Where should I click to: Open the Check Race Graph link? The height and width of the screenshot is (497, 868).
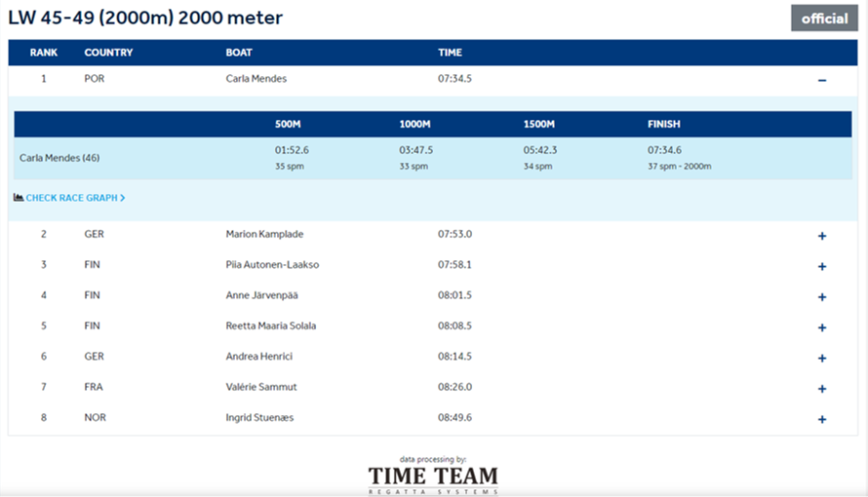(74, 198)
